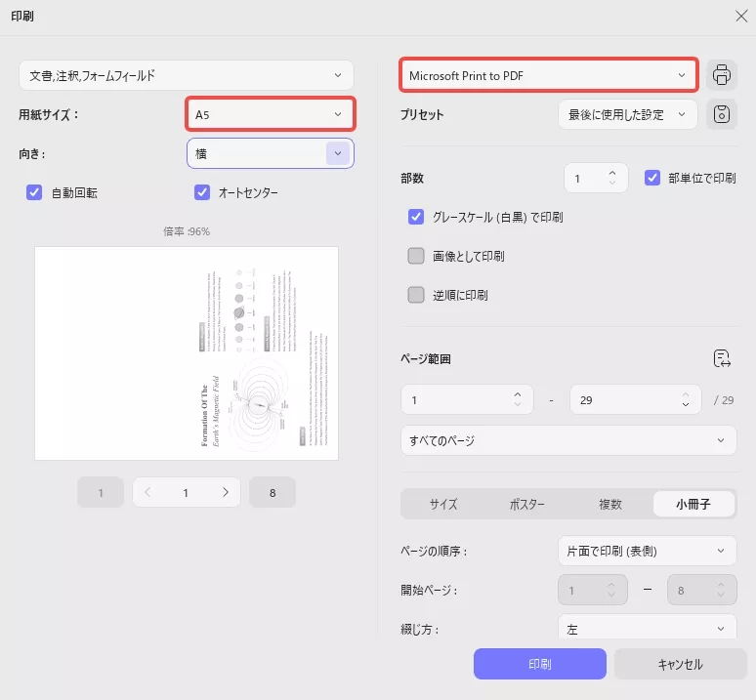The image size is (756, 700).
Task: Toggle オートセンター checkbox
Action: click(x=202, y=192)
